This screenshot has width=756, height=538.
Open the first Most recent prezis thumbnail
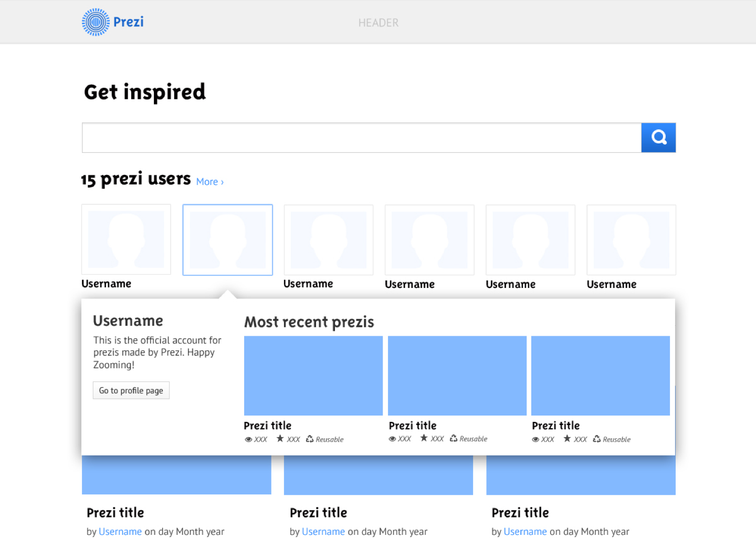(313, 376)
